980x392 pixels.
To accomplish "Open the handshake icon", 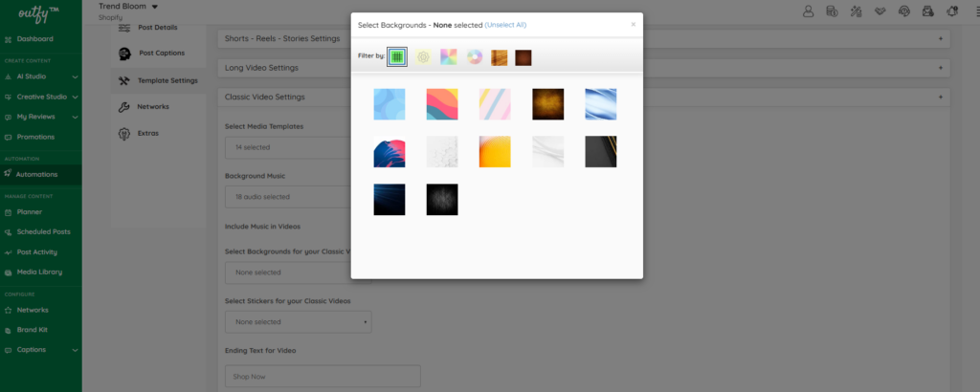I will [880, 11].
